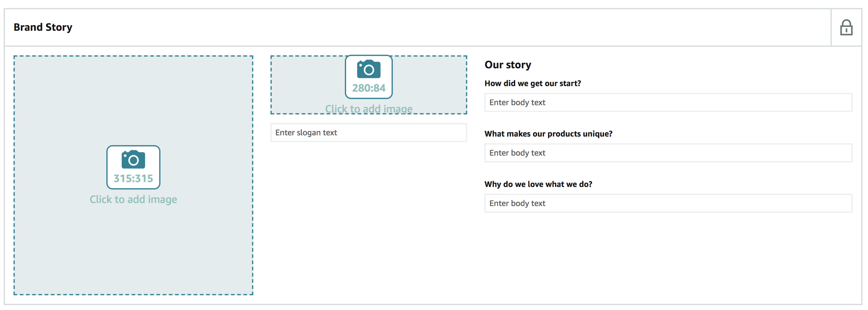
Task: Click the 280:84 ratio label text
Action: (x=369, y=88)
